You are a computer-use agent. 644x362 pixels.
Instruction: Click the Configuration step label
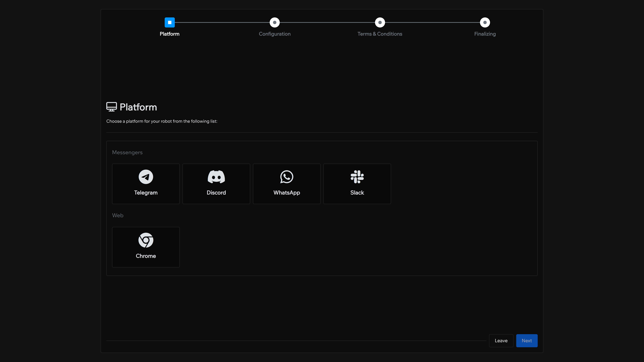[x=275, y=34]
